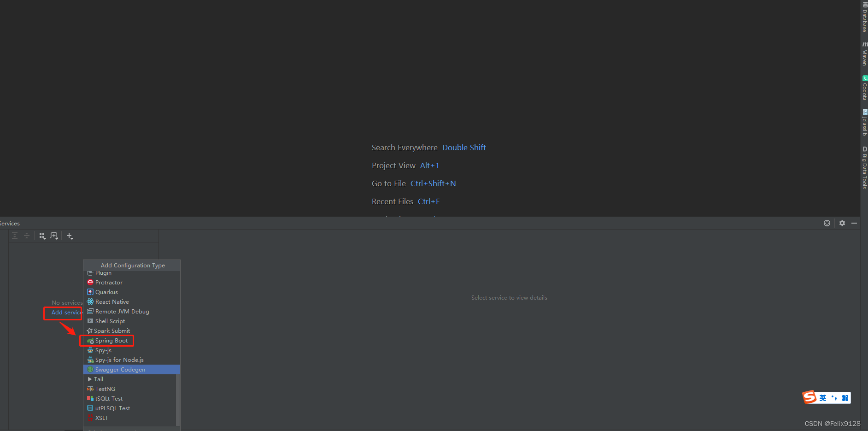
Task: Select Tail configuration type
Action: pyautogui.click(x=130, y=379)
